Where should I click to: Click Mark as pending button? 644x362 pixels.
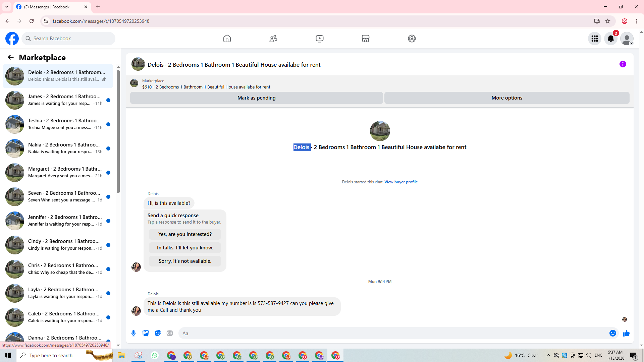(x=256, y=98)
